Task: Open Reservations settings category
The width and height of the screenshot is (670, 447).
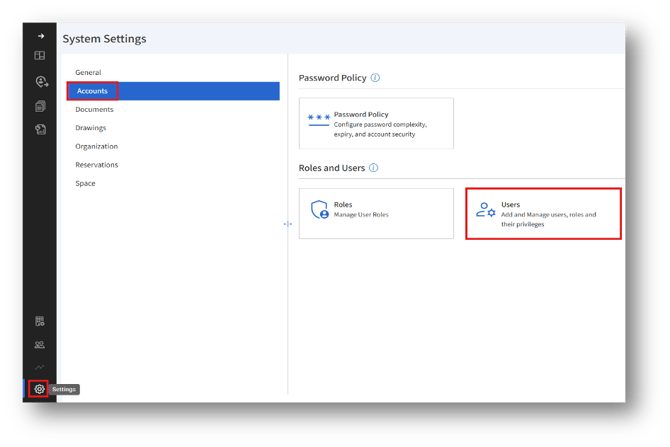Action: pos(96,165)
